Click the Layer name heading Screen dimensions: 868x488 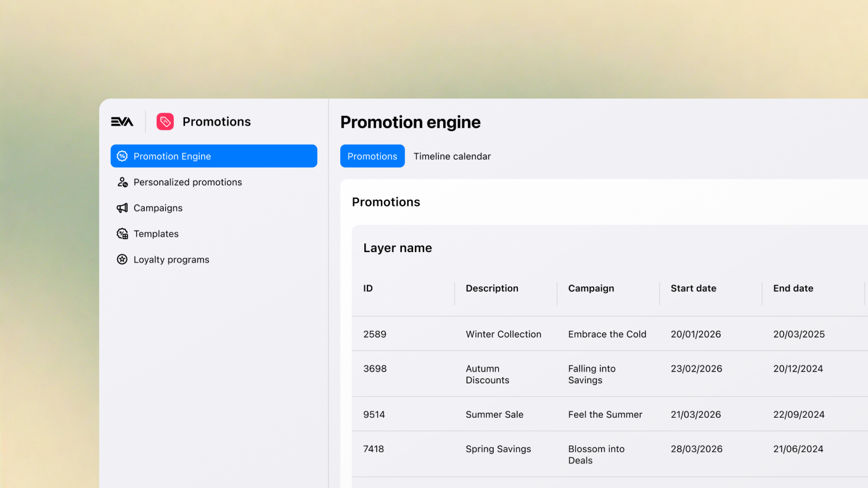coord(397,248)
